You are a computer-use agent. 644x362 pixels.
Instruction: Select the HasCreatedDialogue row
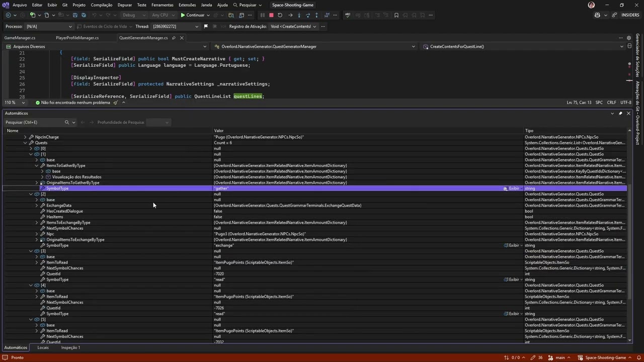(x=314, y=211)
